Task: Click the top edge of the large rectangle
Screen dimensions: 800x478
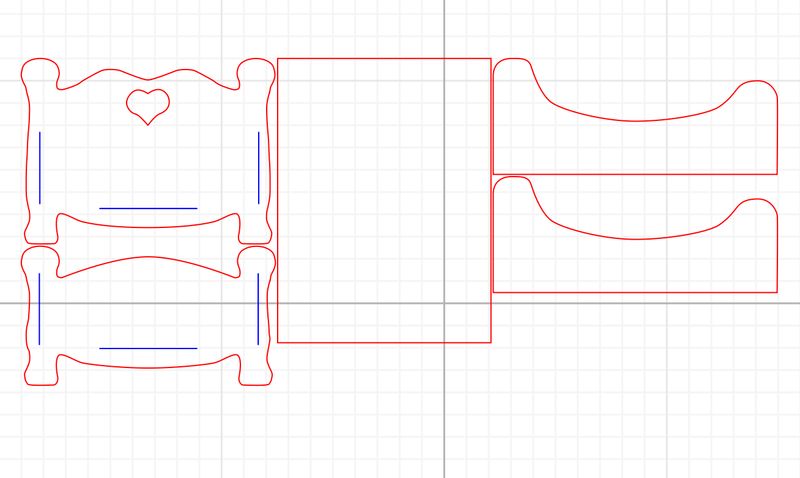Action: tap(384, 58)
